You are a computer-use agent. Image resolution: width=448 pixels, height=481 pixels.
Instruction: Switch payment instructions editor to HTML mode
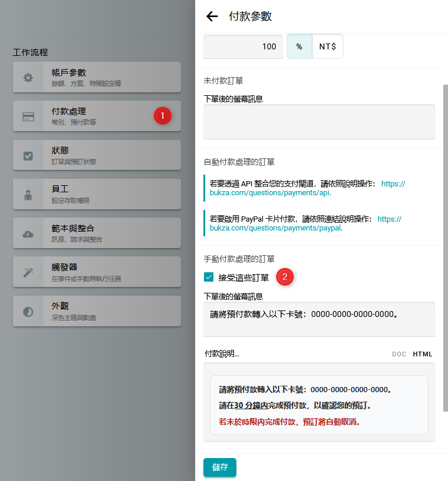click(x=422, y=354)
